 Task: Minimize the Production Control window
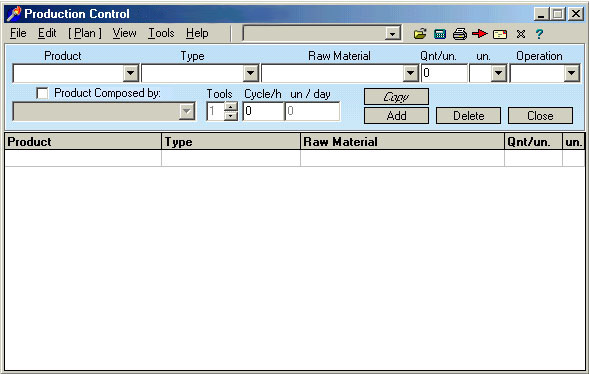coord(541,14)
